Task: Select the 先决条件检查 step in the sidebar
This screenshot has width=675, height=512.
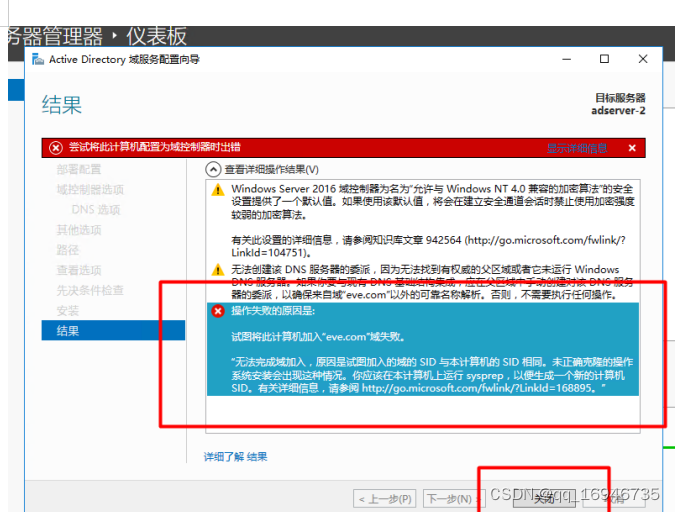Action: [x=90, y=291]
